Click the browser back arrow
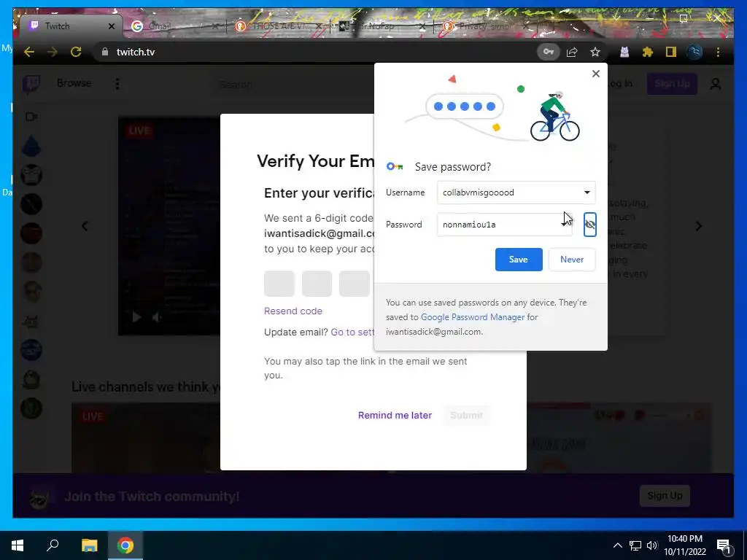Viewport: 747px width, 560px height. (29, 52)
